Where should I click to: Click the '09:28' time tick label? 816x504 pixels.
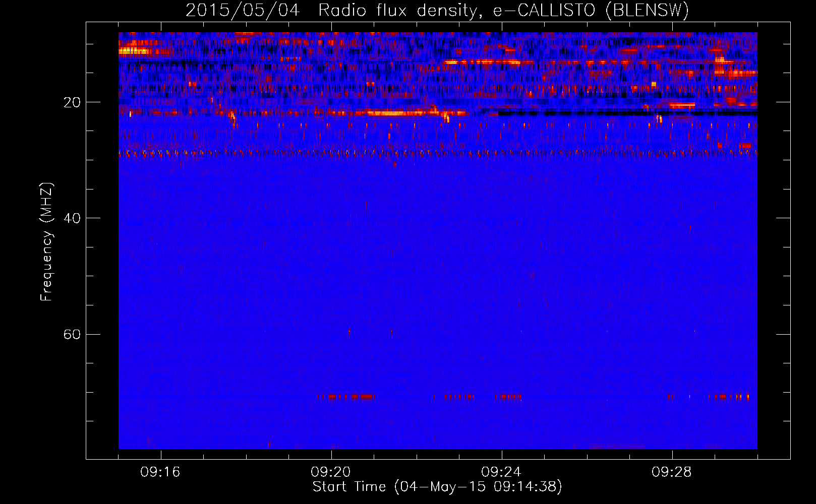click(x=672, y=472)
